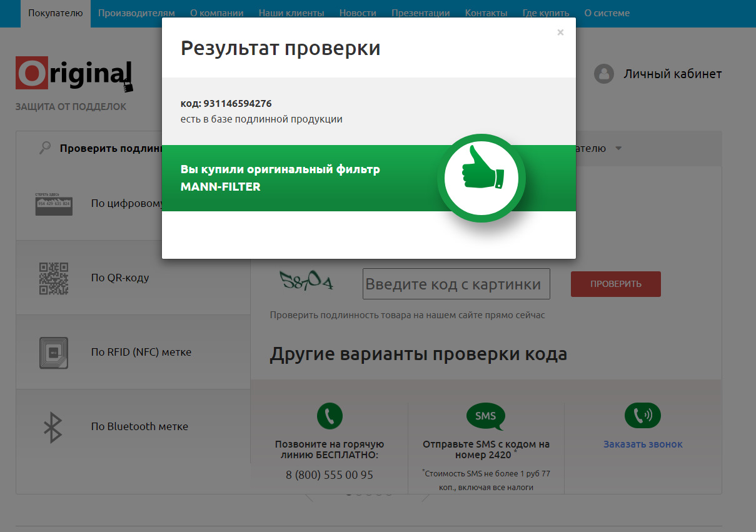Screen dimensions: 756x532
Task: Click the MANN-FILTER result text
Action: point(221,186)
